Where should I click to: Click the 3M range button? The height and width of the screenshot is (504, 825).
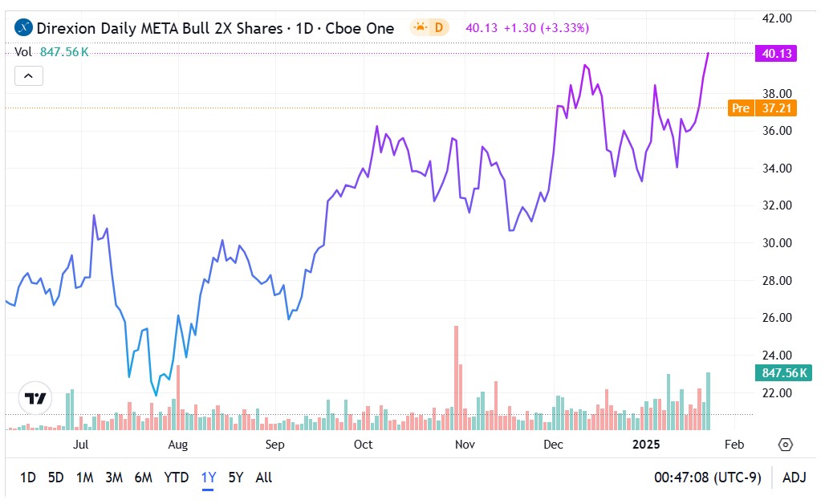point(114,478)
